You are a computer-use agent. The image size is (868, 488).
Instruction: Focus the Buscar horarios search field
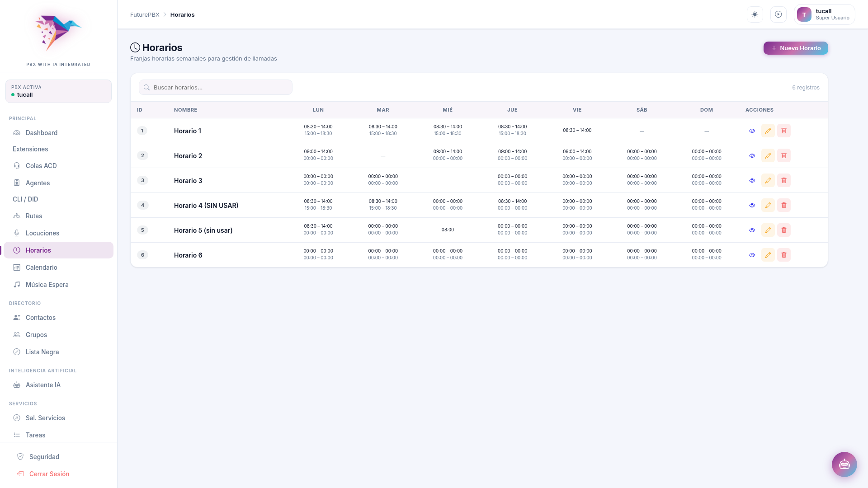point(216,87)
